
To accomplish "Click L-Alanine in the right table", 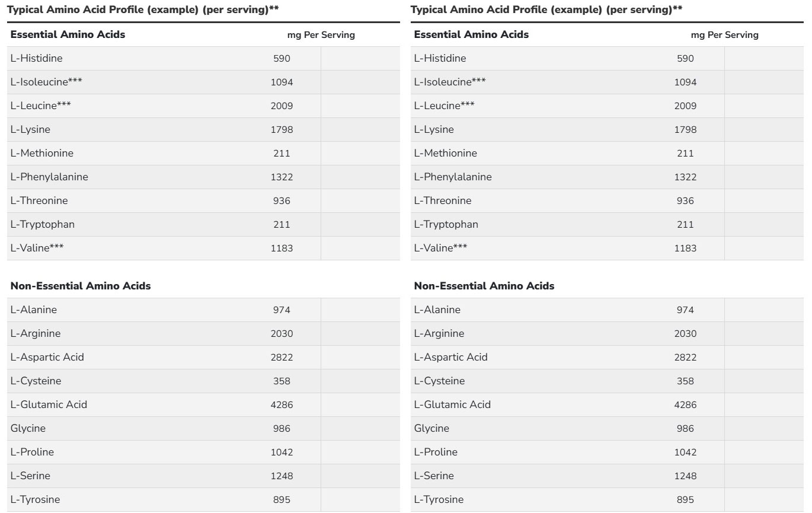I will tap(437, 310).
